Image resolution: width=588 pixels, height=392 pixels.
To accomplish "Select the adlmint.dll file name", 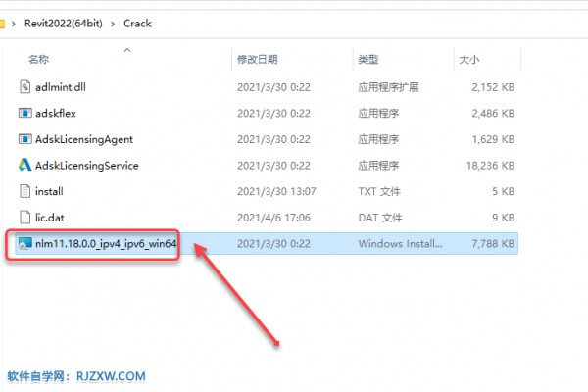I will tap(61, 87).
